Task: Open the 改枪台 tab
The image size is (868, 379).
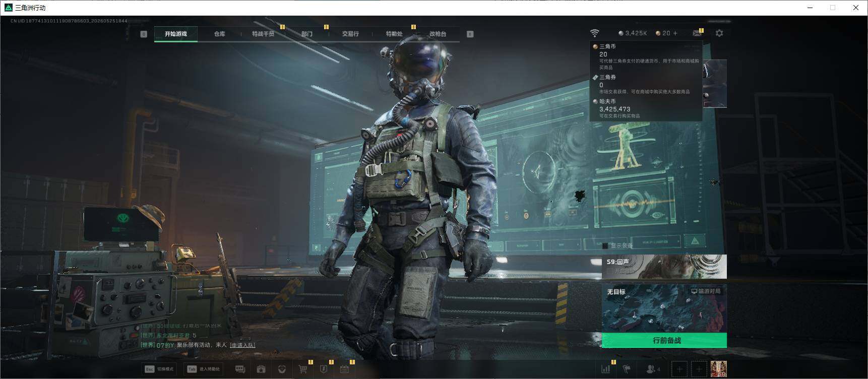Action: point(438,34)
